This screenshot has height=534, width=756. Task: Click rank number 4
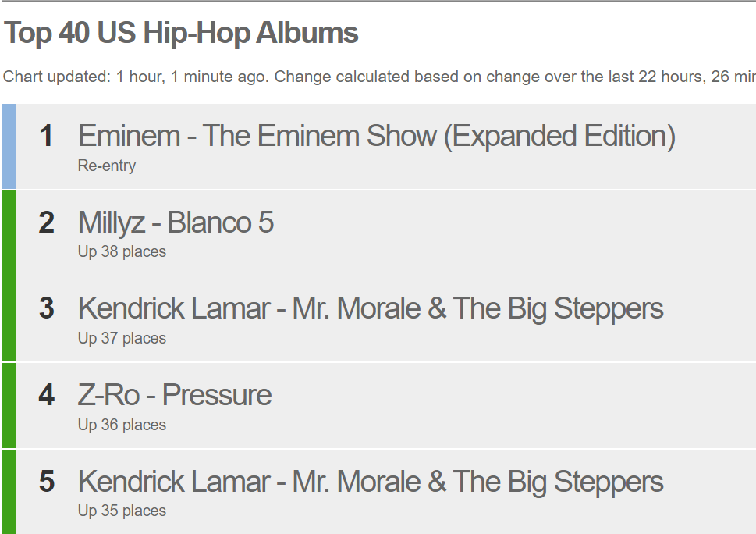(x=46, y=395)
